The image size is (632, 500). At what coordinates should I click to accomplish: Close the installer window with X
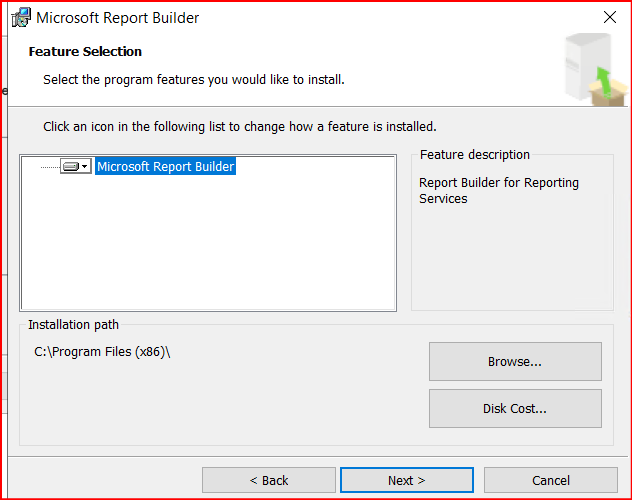tap(610, 18)
